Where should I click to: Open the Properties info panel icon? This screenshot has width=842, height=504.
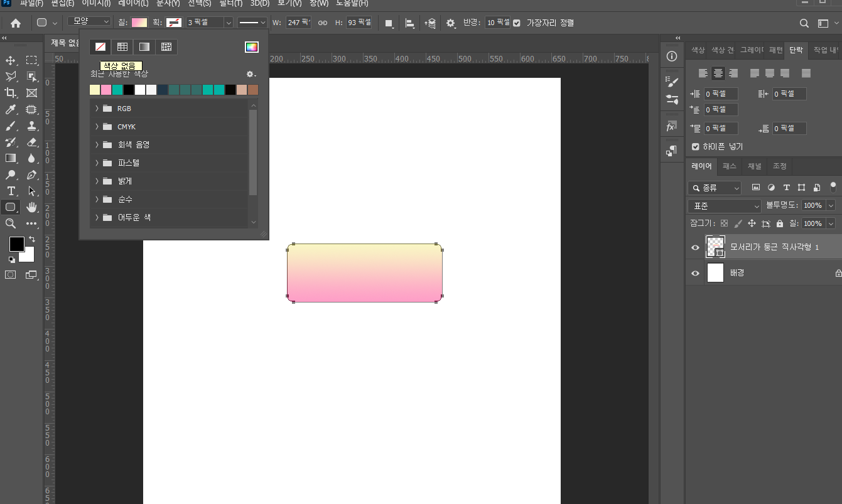pyautogui.click(x=672, y=56)
